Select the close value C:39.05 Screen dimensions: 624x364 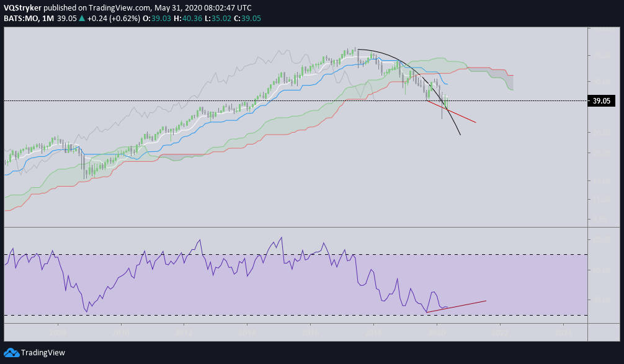click(247, 19)
